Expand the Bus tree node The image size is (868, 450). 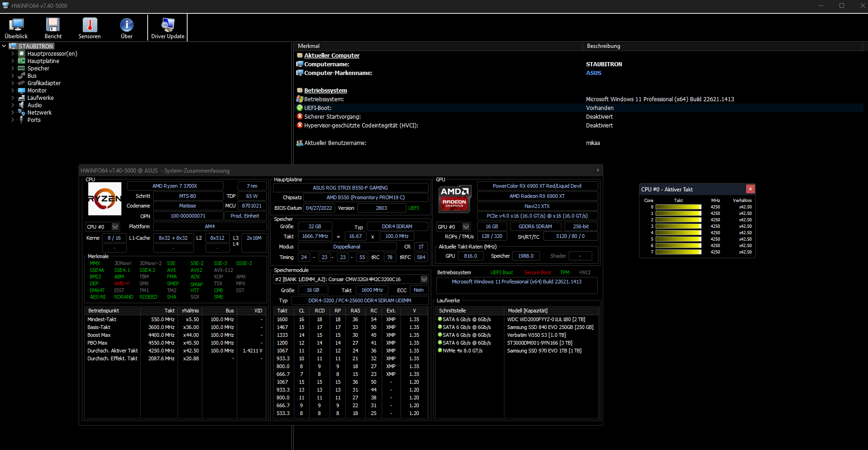13,76
